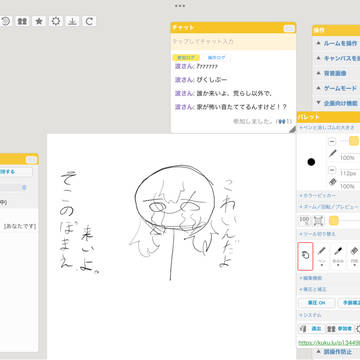
Task: Open settings gear in top toolbar
Action: [56, 21]
